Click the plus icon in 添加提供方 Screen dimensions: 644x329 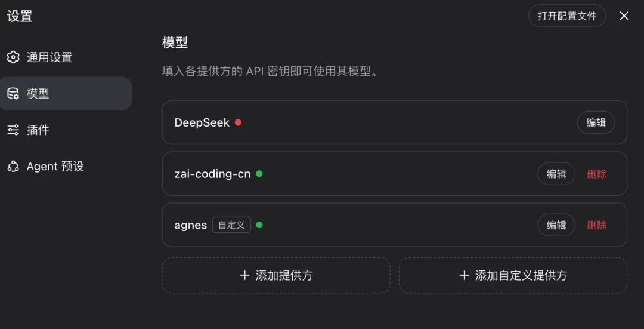[x=244, y=275]
